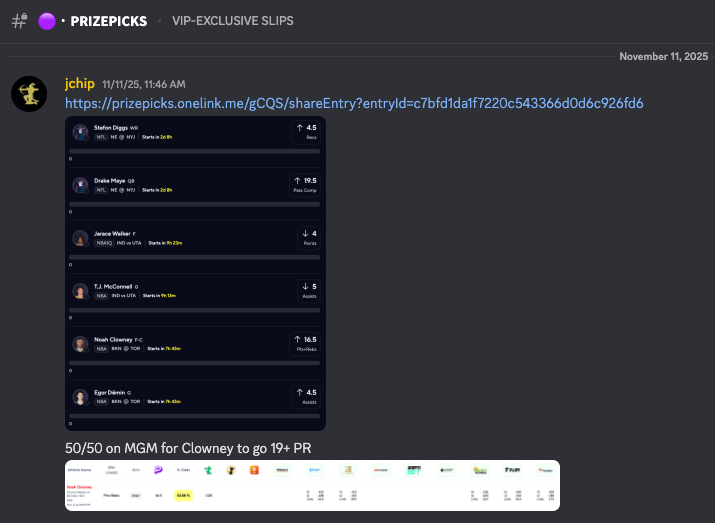Click the jchip username

80,84
